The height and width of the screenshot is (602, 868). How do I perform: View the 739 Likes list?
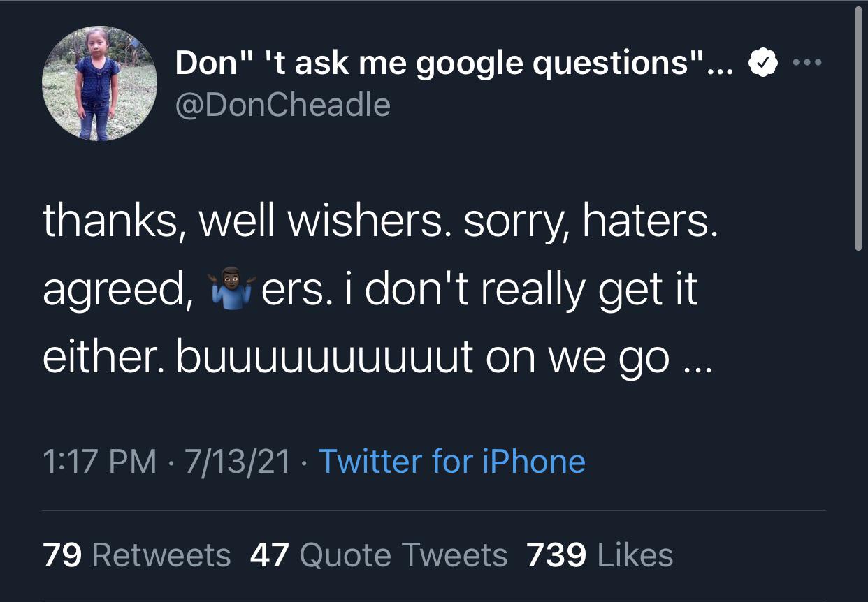tap(600, 556)
